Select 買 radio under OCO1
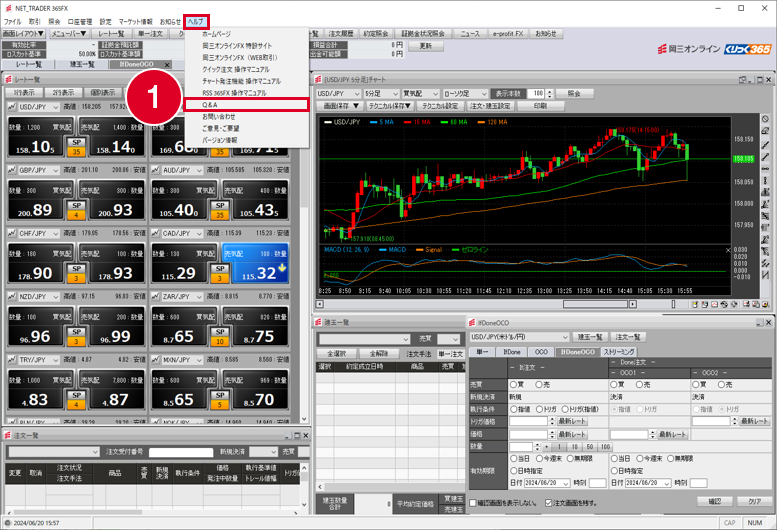 (x=614, y=385)
